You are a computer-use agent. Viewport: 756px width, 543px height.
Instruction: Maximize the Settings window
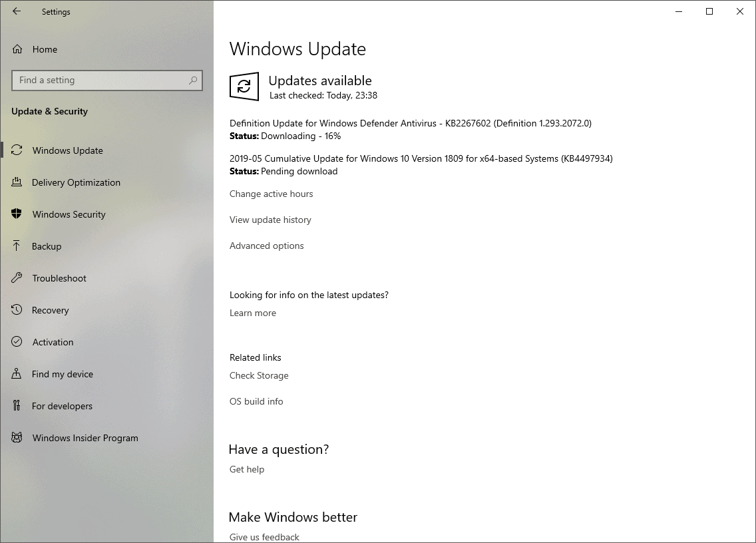tap(709, 11)
